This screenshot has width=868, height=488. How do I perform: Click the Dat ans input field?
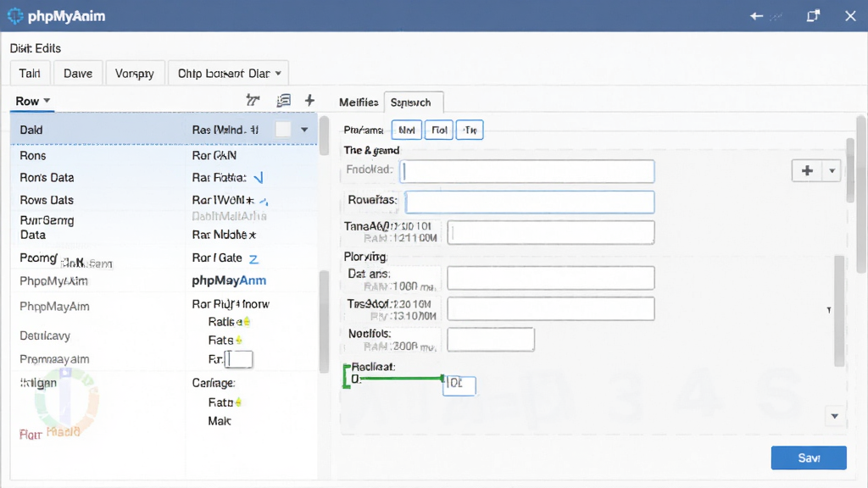(551, 278)
